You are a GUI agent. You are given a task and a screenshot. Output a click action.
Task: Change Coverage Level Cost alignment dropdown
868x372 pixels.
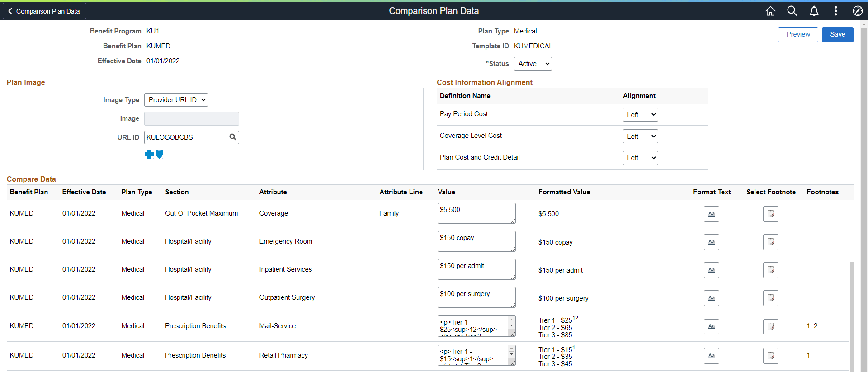click(x=640, y=137)
